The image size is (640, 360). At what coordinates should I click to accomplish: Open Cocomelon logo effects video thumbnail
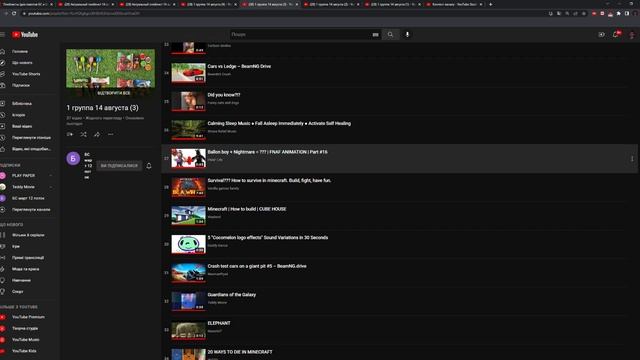[188, 244]
